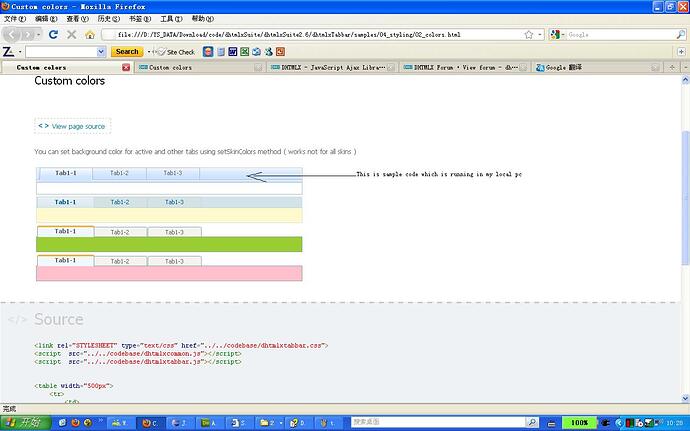This screenshot has width=690, height=431.
Task: Close the active Custom colors tab
Action: (x=126, y=67)
